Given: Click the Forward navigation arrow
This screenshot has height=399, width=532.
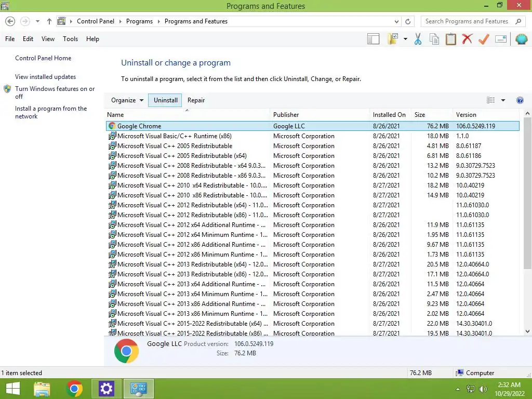Looking at the screenshot, I should pos(25,21).
